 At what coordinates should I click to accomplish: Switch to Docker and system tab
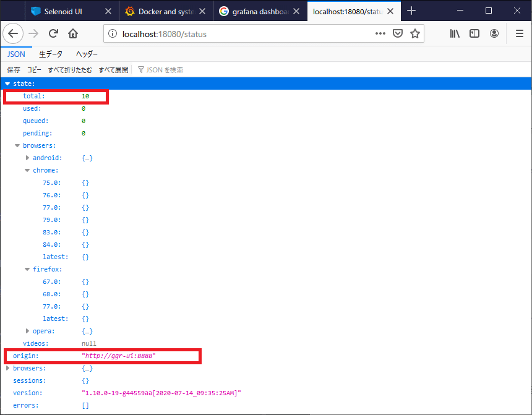click(x=166, y=11)
